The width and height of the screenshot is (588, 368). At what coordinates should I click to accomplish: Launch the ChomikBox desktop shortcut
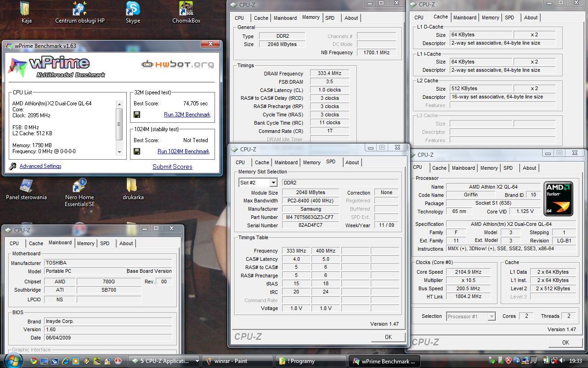186,9
